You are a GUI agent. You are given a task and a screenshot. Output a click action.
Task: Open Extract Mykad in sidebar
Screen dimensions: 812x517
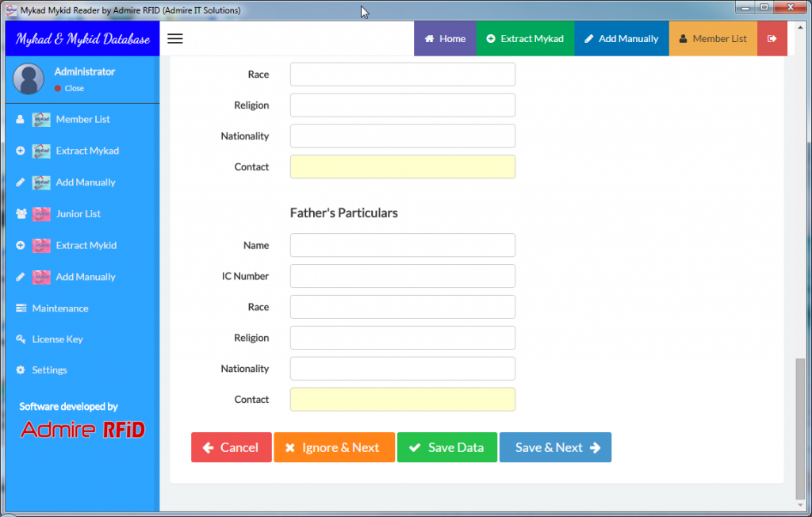tap(86, 151)
